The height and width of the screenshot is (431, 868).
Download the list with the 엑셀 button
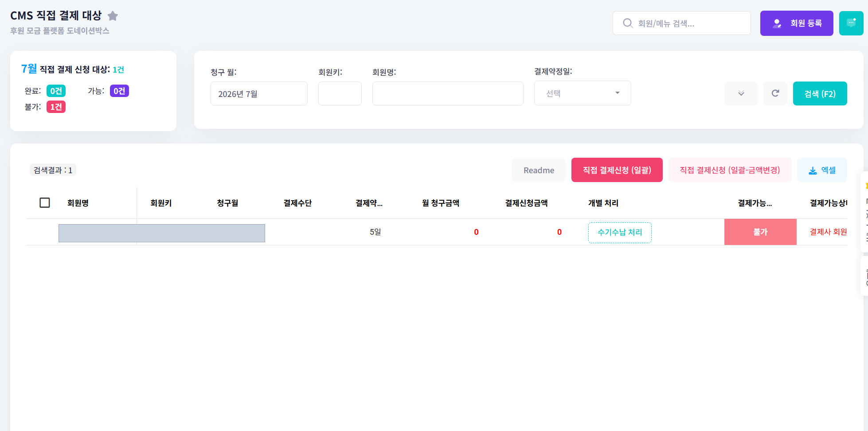click(822, 170)
